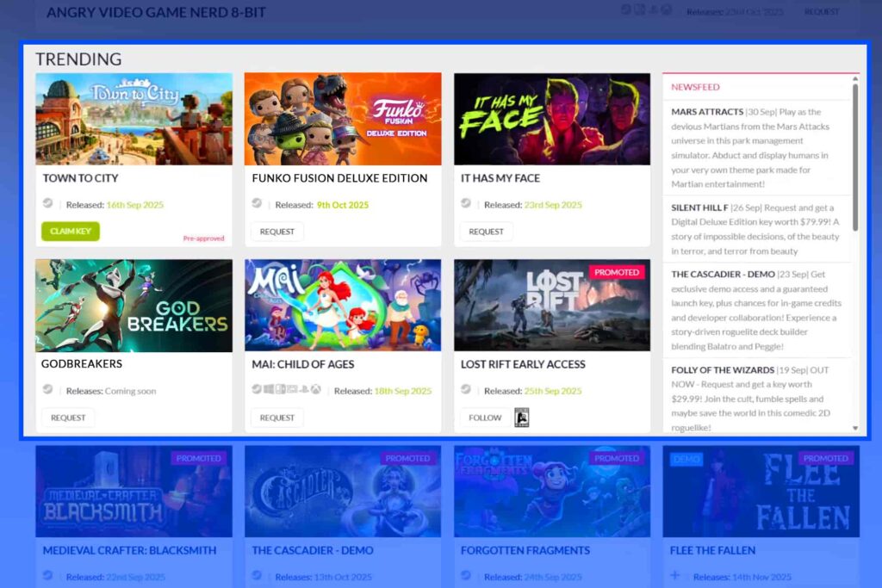Viewport: 882px width, 588px height.
Task: Click the Xbox icon on Mai: Child of Ages
Action: [315, 390]
